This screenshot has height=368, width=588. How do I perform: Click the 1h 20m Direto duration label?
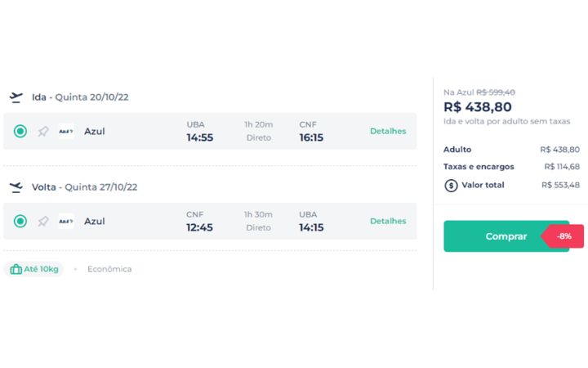pos(258,131)
